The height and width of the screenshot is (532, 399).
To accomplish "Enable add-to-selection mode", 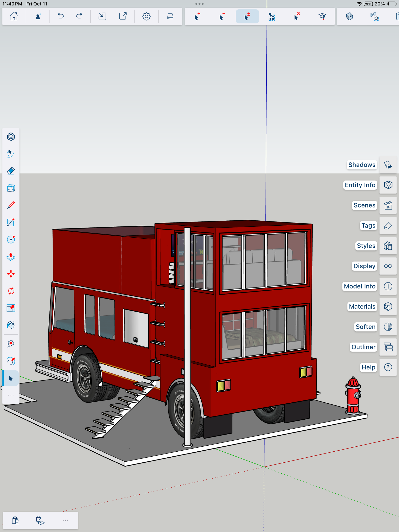I will point(197,16).
